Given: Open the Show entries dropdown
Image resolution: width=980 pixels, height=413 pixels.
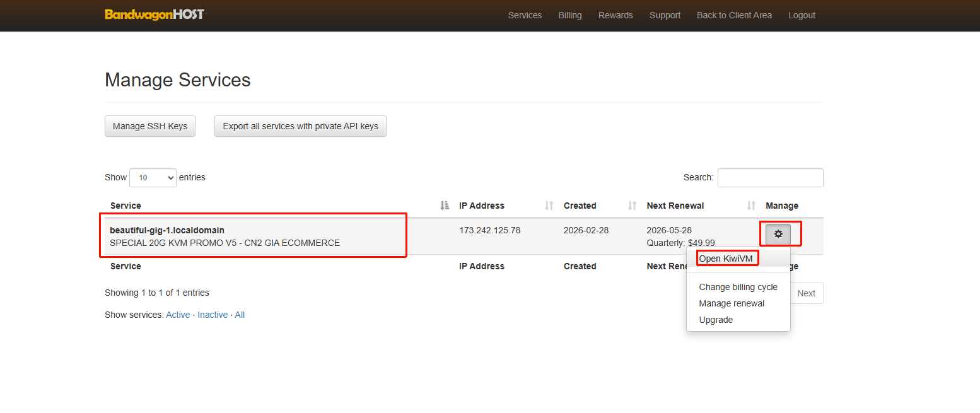Looking at the screenshot, I should tap(153, 178).
